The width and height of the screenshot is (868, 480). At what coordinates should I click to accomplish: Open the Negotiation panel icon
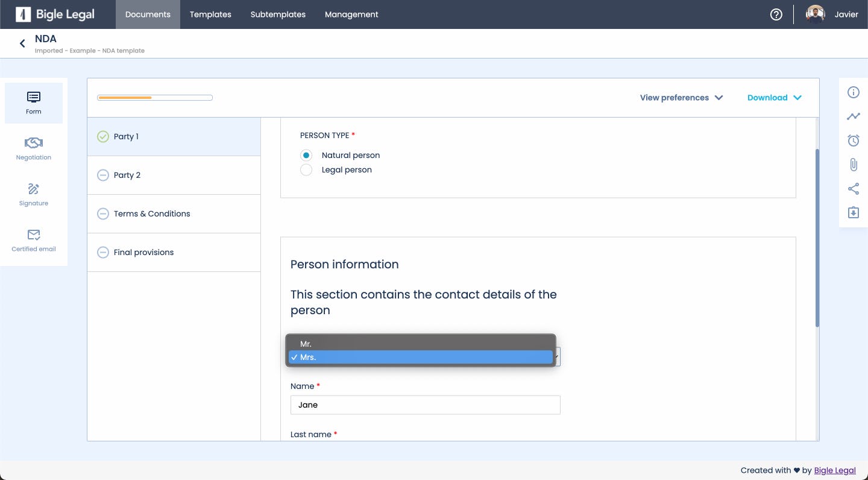tap(34, 148)
